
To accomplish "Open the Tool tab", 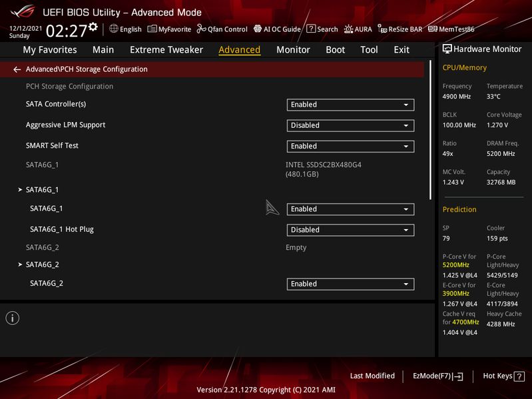I will (369, 49).
